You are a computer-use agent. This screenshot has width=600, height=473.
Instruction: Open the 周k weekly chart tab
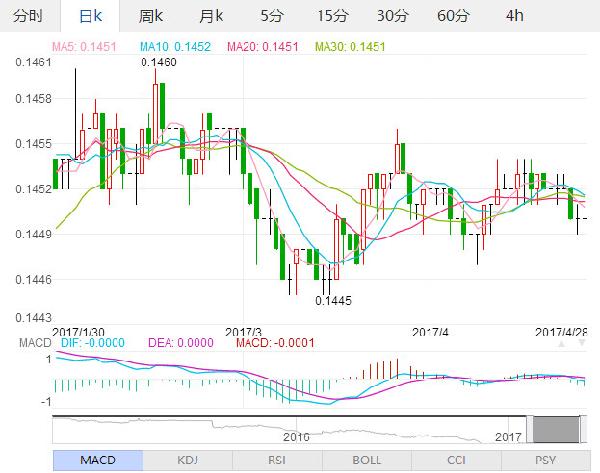tap(151, 16)
